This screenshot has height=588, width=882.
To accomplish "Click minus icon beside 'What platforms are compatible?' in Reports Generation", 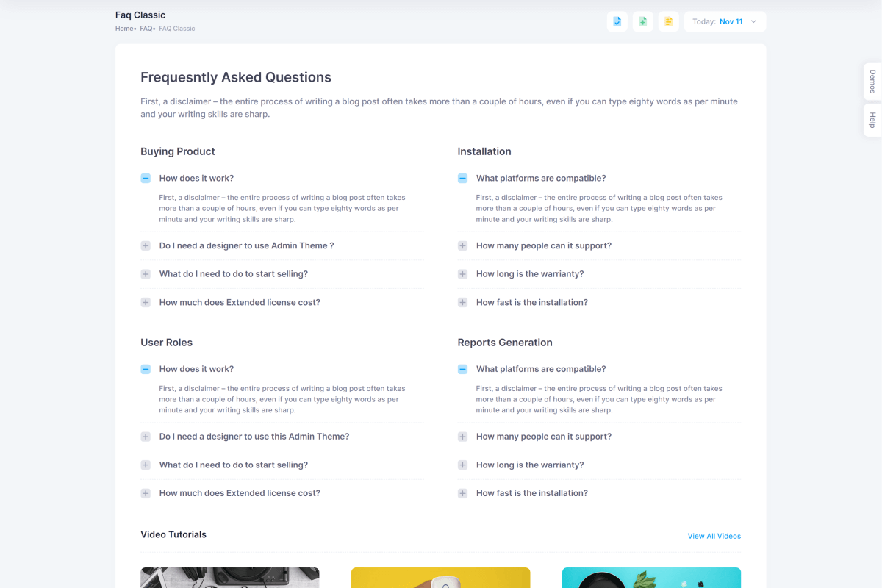I will 462,369.
